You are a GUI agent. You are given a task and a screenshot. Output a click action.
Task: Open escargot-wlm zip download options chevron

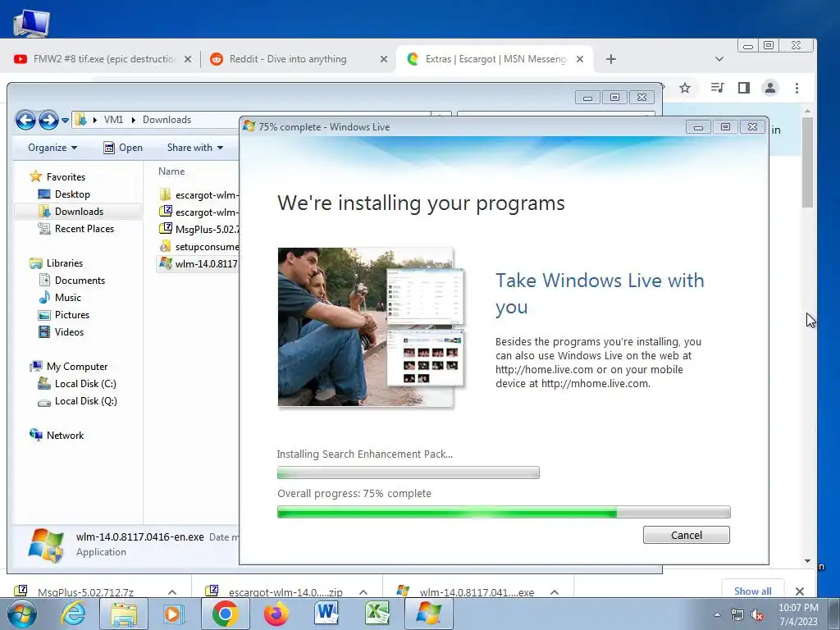(363, 592)
